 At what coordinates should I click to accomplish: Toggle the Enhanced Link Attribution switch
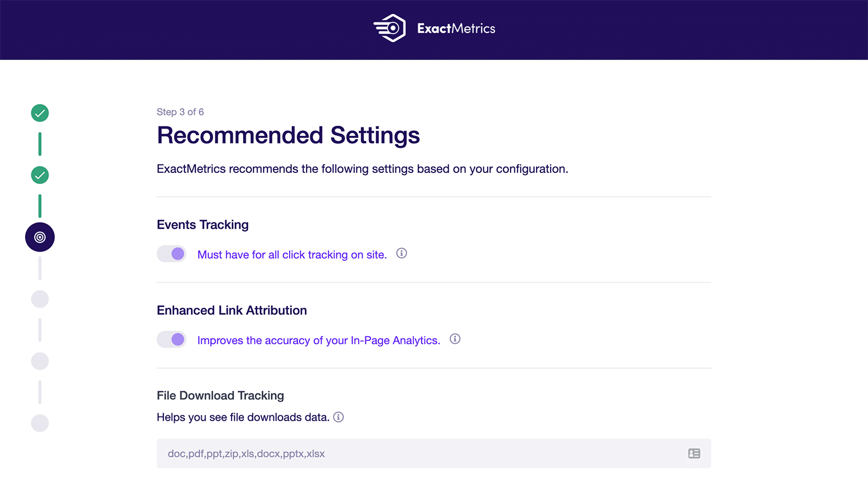171,339
